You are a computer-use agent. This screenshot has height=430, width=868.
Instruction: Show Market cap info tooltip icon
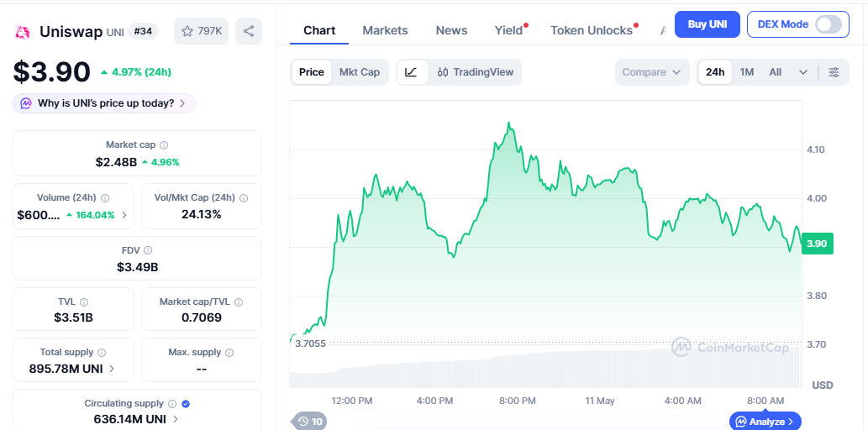[164, 145]
